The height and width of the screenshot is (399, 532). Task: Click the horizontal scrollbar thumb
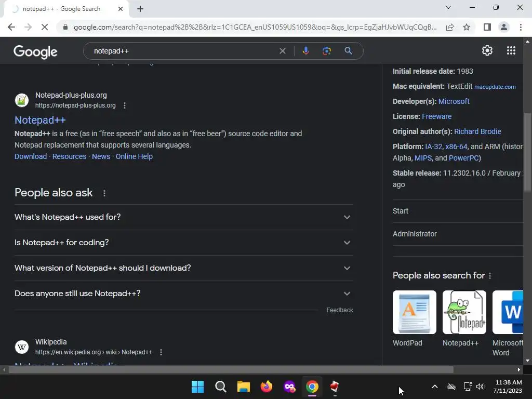[x=231, y=369]
